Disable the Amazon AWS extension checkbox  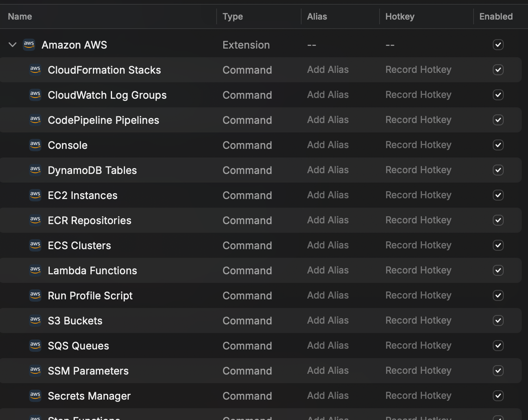coord(498,45)
